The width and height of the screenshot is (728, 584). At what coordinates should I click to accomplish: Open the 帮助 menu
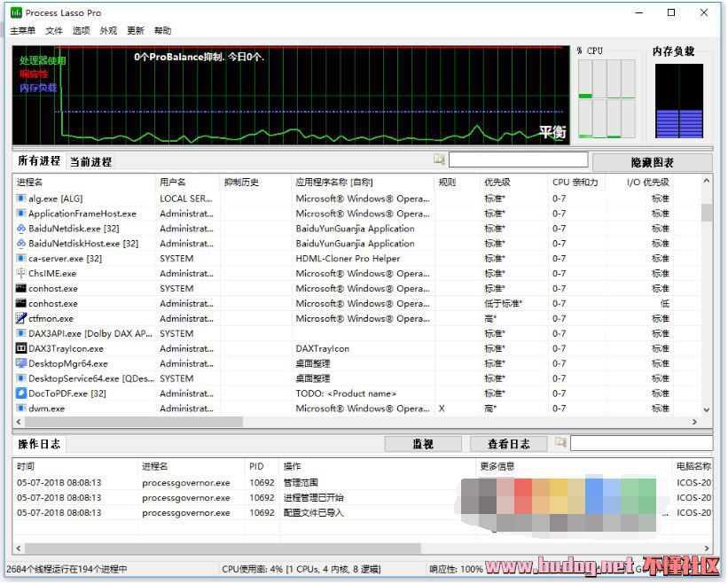[x=162, y=30]
